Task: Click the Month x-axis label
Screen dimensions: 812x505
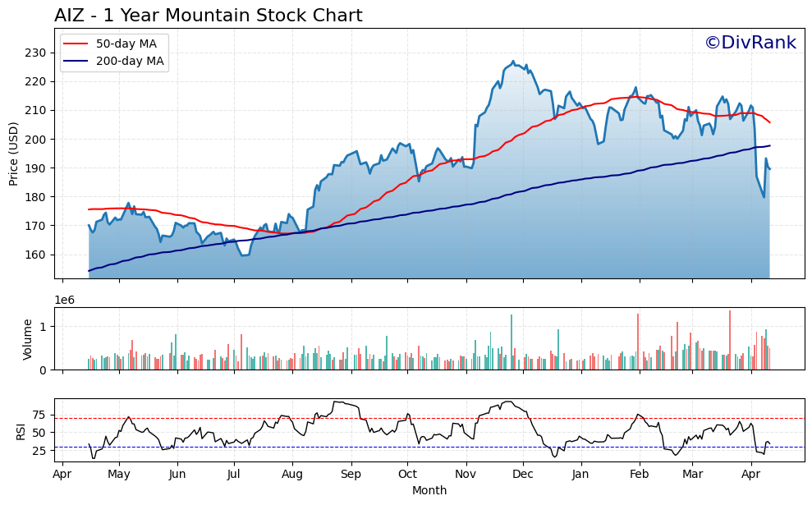Action: point(429,491)
